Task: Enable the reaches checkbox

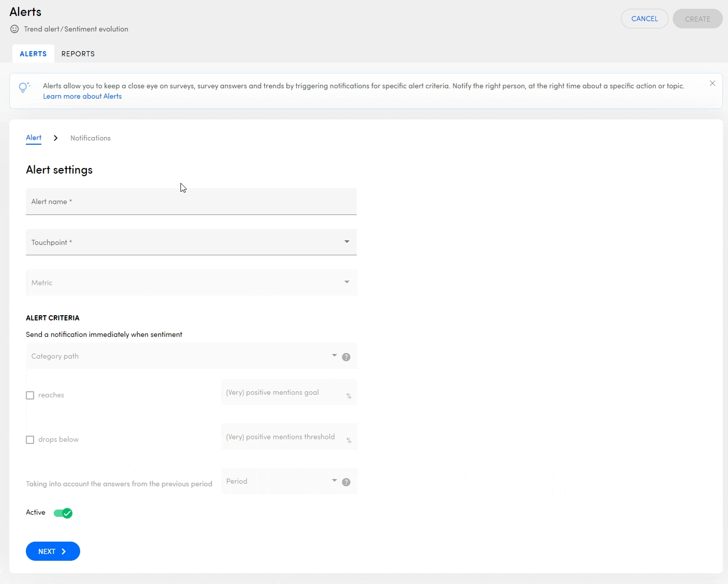Action: coord(30,395)
